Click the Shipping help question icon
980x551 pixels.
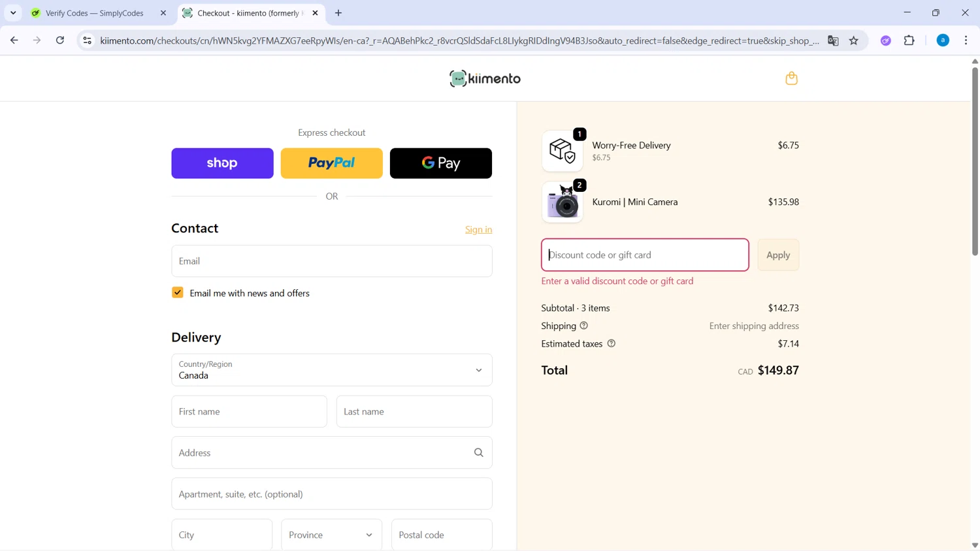pos(584,326)
